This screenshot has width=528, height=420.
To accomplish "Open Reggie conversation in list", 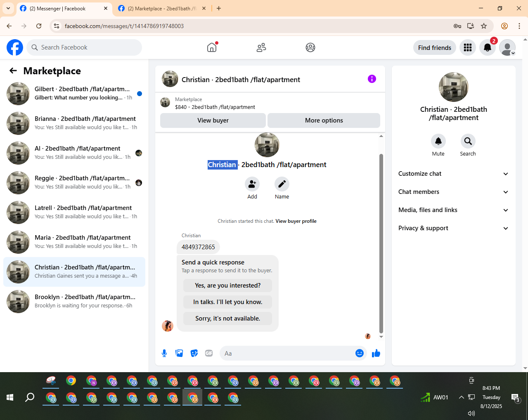I will (x=74, y=183).
